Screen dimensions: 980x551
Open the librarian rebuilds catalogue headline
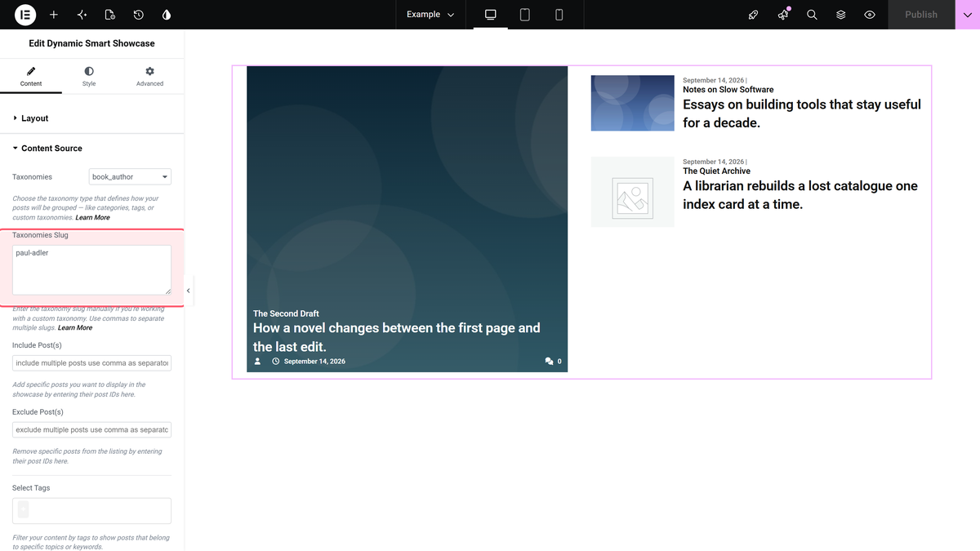click(800, 195)
